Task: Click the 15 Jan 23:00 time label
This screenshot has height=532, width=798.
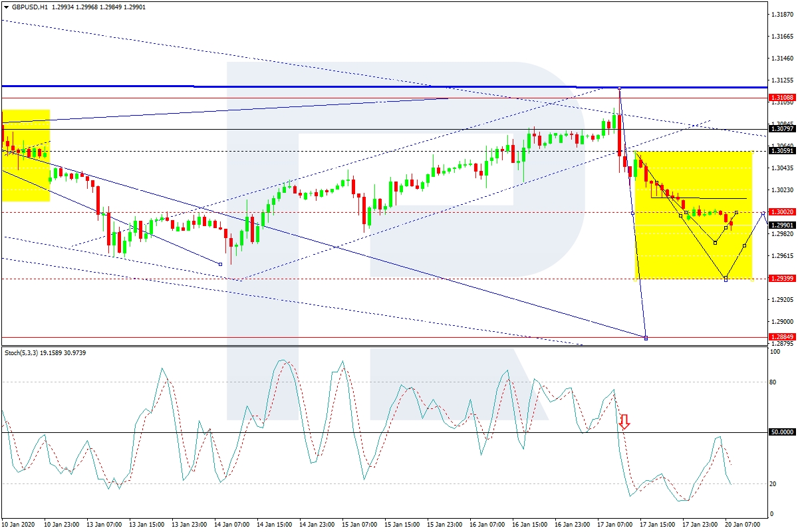Action: 444,525
